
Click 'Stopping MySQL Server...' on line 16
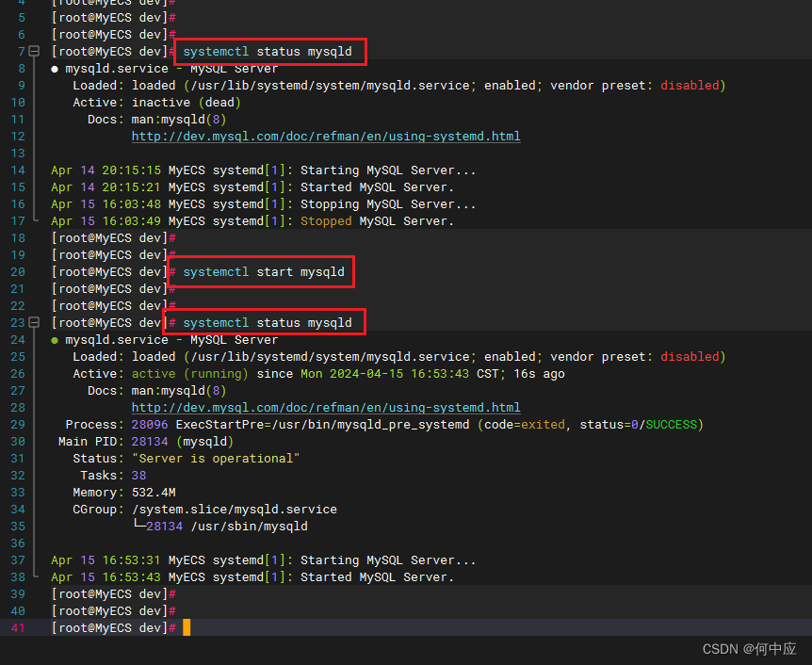pos(388,204)
